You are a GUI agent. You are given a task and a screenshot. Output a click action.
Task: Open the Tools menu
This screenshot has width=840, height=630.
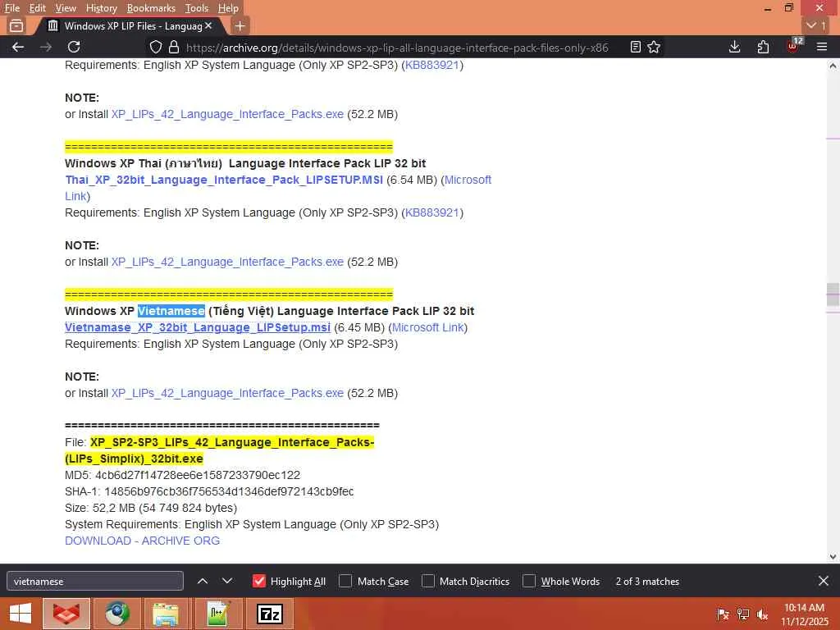(197, 8)
